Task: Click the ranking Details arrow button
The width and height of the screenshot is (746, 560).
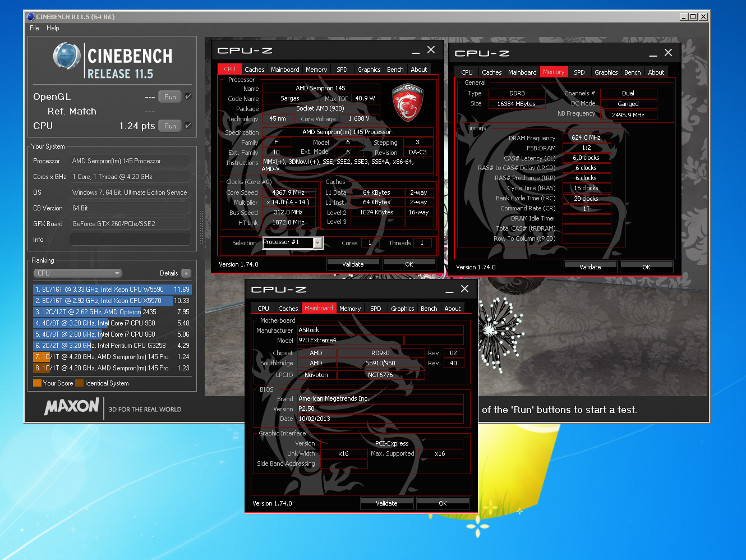Action: pos(186,273)
